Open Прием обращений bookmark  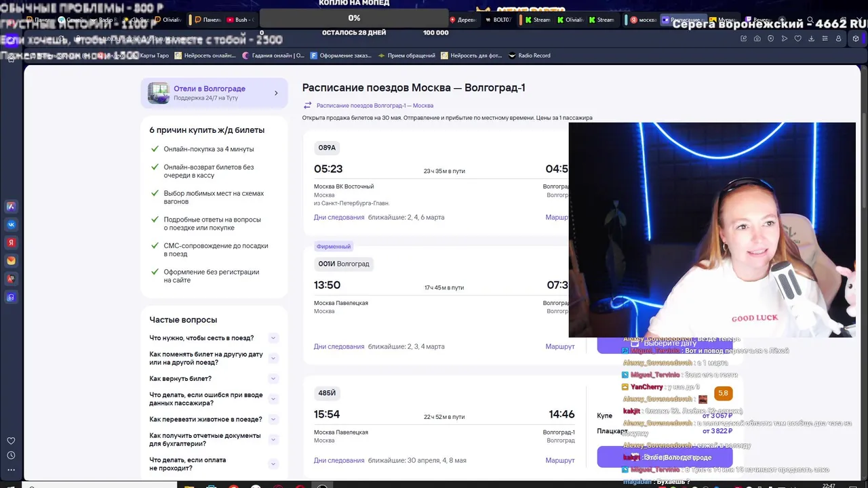point(406,56)
